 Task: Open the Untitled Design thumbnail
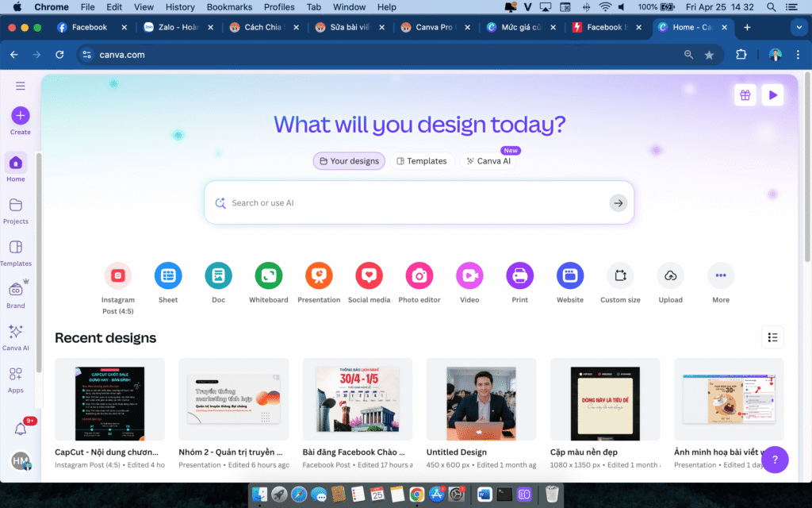[481, 399]
